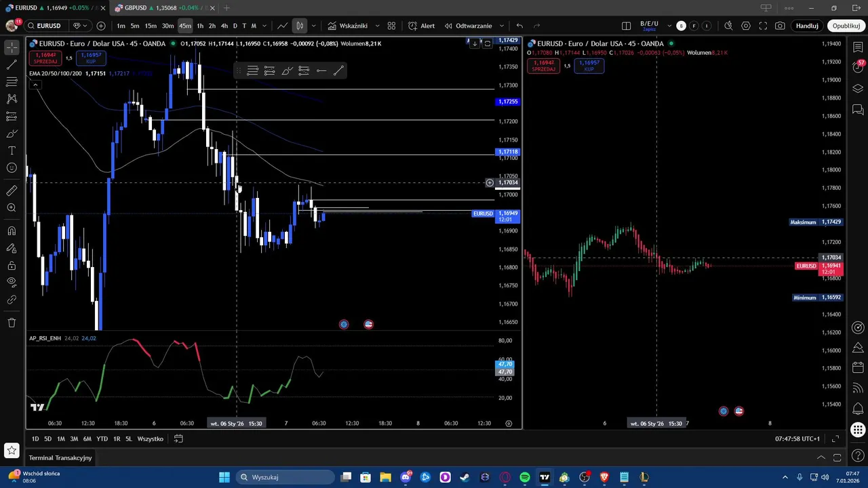Expand the chart style dropdown arrow
The height and width of the screenshot is (488, 868).
(x=314, y=26)
